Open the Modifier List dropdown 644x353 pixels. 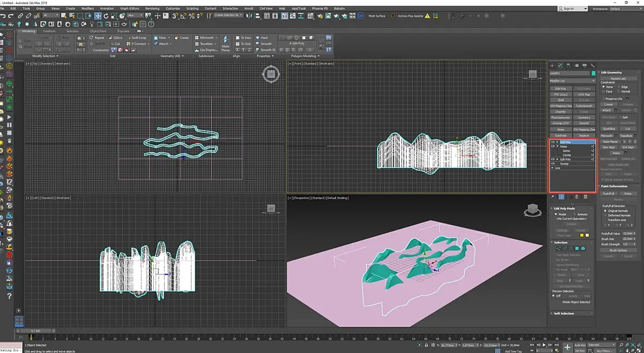point(572,81)
